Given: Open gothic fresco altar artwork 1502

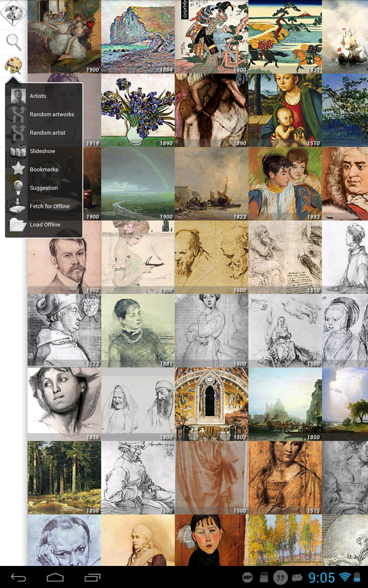Looking at the screenshot, I should coord(212,404).
